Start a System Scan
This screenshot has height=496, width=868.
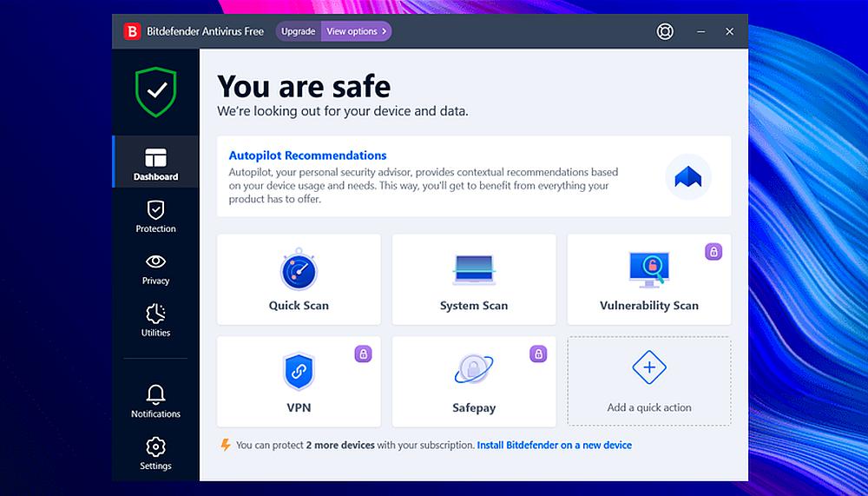[x=474, y=280]
